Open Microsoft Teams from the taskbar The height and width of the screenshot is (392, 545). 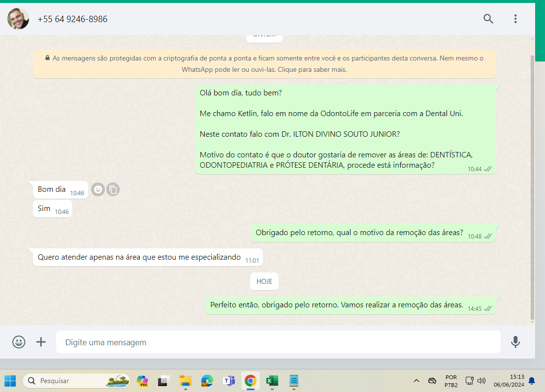tap(229, 381)
